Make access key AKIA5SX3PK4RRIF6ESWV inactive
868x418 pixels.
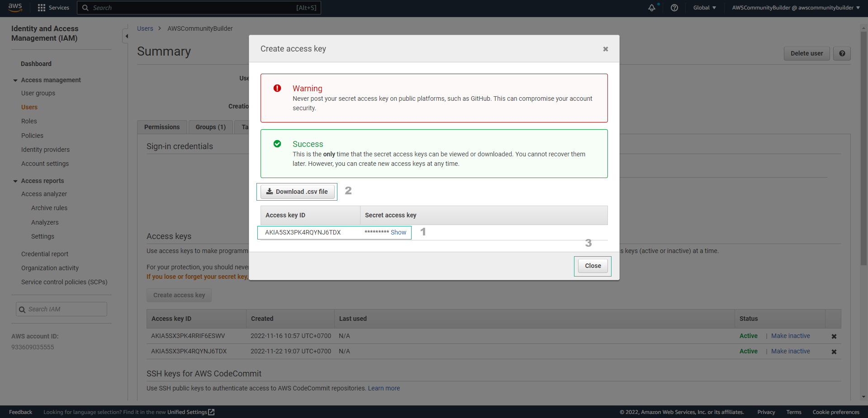coord(790,336)
